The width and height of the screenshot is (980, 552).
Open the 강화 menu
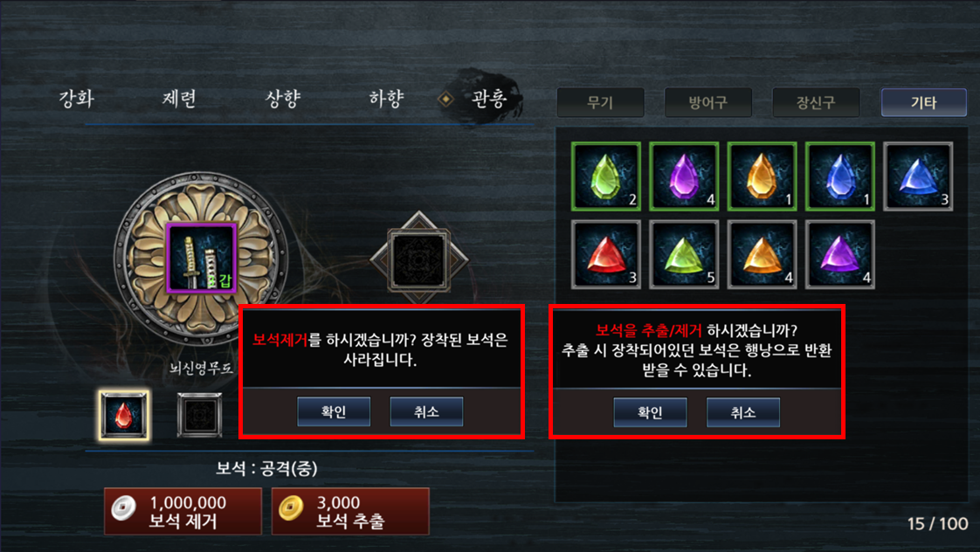coord(76,98)
